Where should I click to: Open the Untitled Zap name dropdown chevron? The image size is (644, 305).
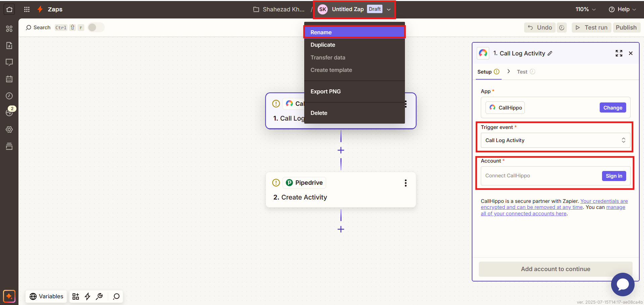389,9
